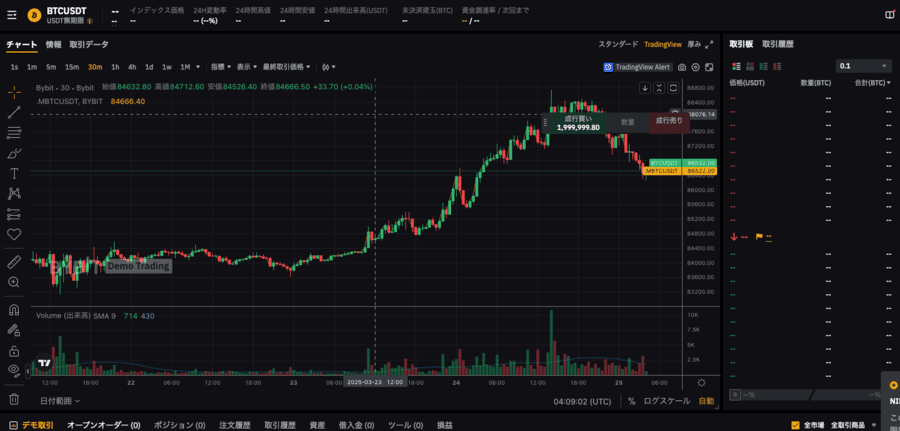Toggle hide all drawings eye icon
The width and height of the screenshot is (900, 431).
14,370
